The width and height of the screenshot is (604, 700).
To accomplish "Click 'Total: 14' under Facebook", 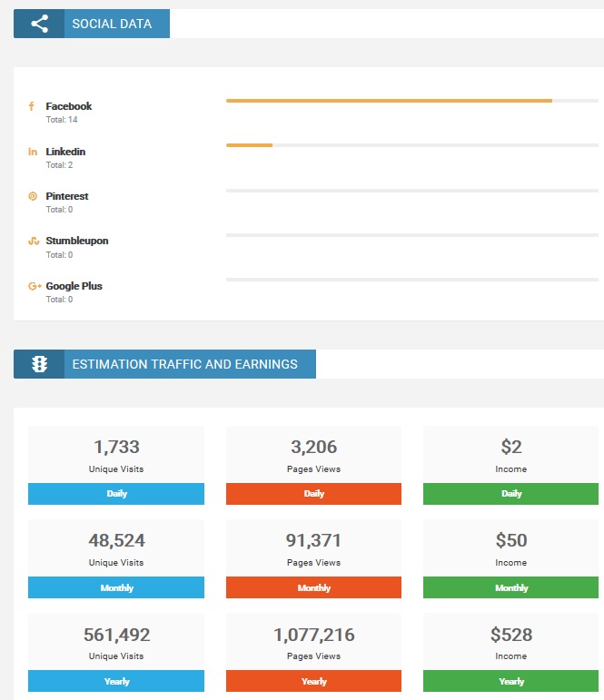I will (x=62, y=120).
